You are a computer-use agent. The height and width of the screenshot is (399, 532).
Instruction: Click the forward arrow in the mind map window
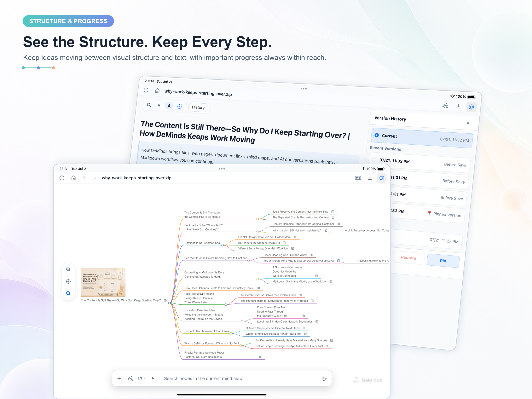95,178
